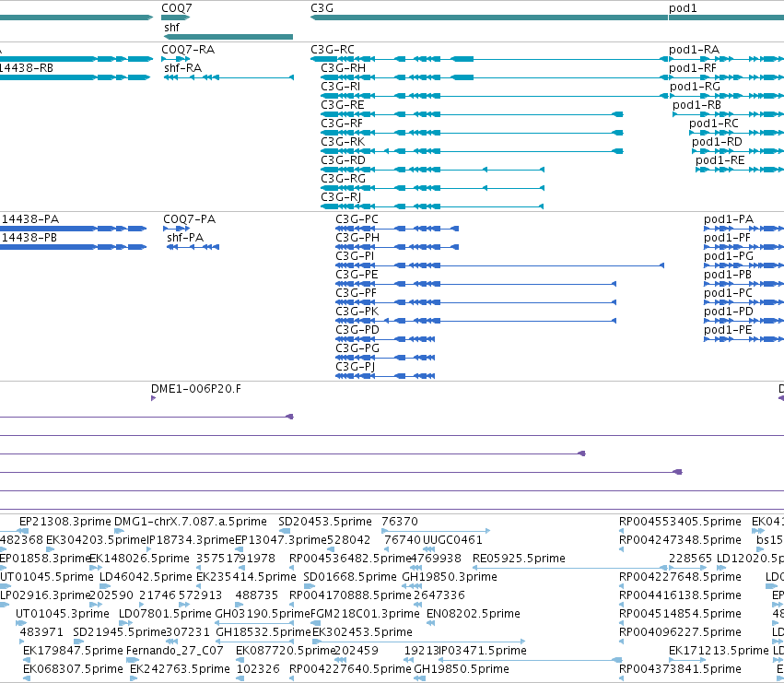Viewport: 784px width, 683px height.
Task: Click protein pod1-PF
Action: [744, 247]
